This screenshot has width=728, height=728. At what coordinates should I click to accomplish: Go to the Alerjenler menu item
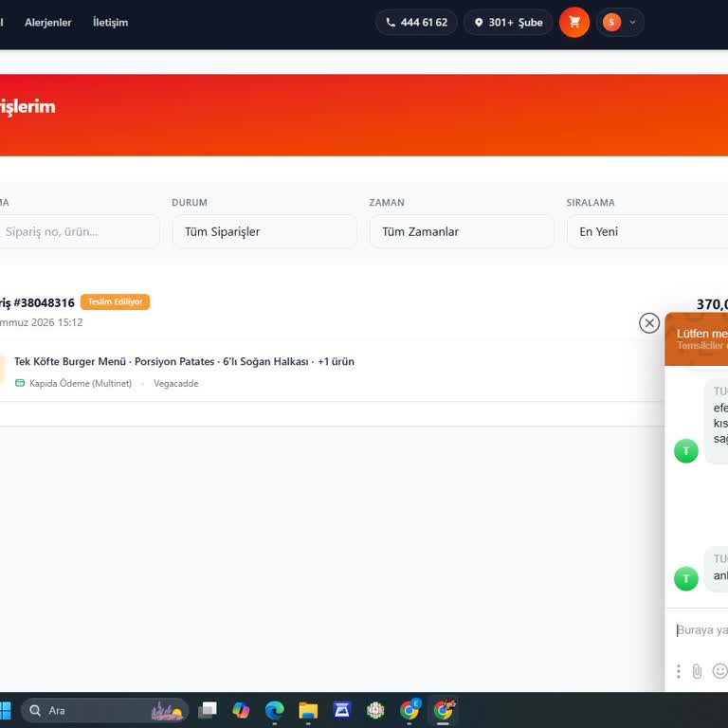pos(47,23)
